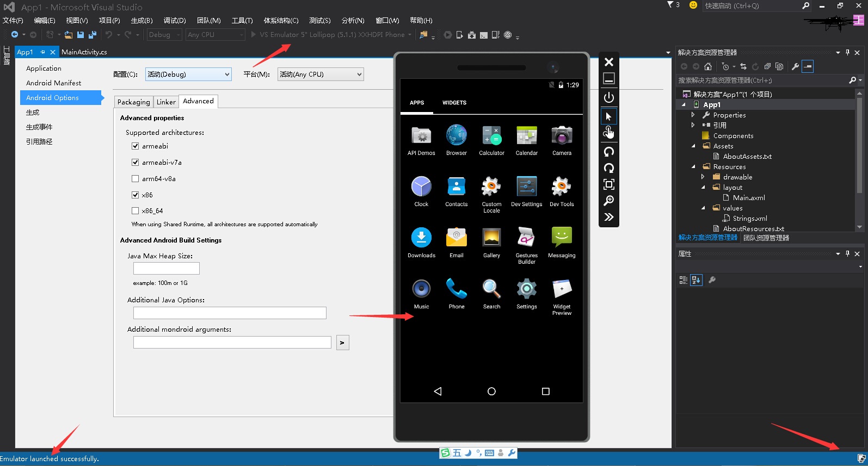Viewport: 868px width, 466px height.
Task: Select the emulator single-point mouse input tool
Action: pyautogui.click(x=609, y=116)
